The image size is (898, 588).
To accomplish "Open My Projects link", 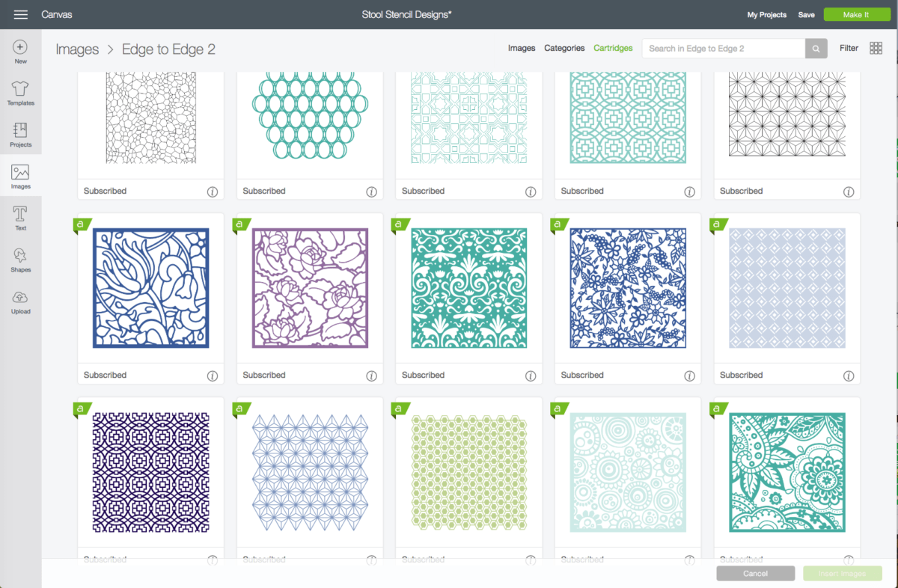I will [767, 15].
